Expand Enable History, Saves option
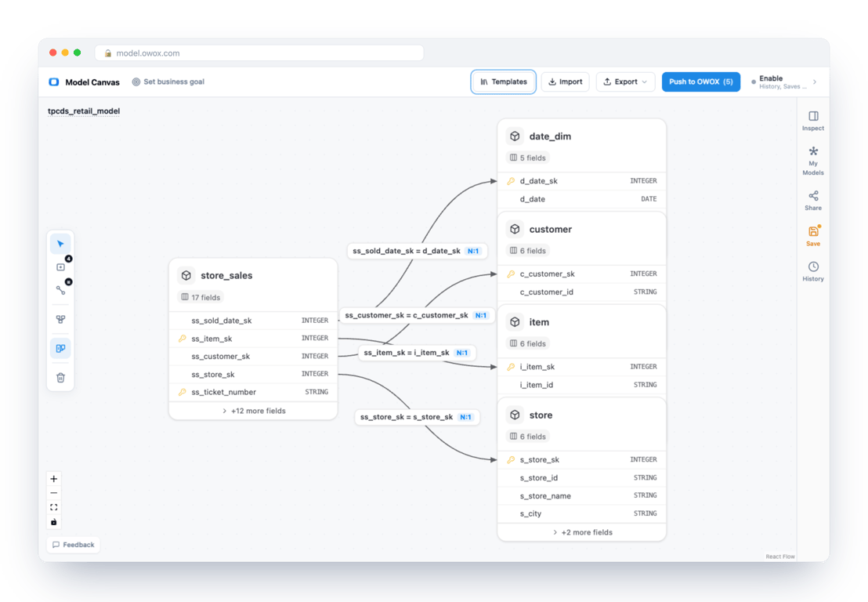 click(784, 82)
